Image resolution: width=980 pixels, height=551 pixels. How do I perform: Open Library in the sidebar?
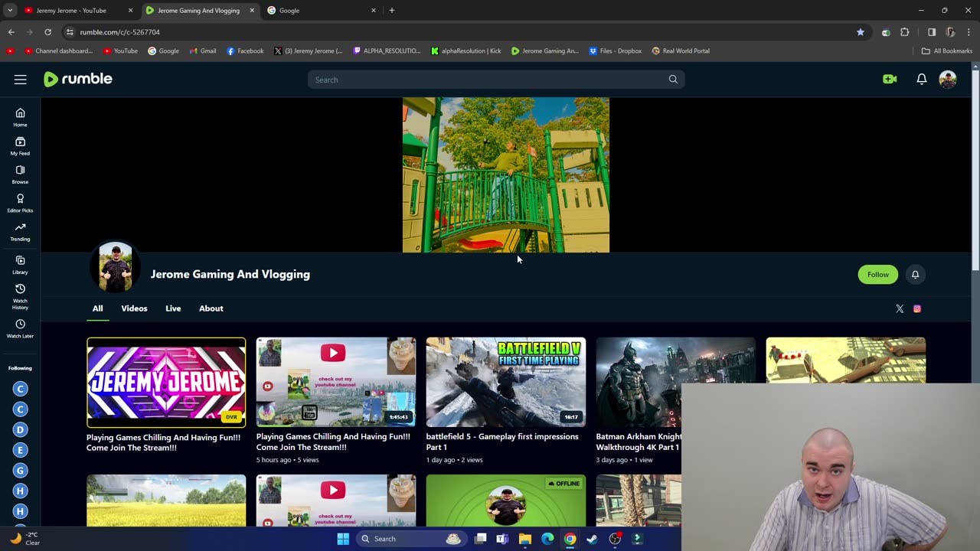point(20,265)
